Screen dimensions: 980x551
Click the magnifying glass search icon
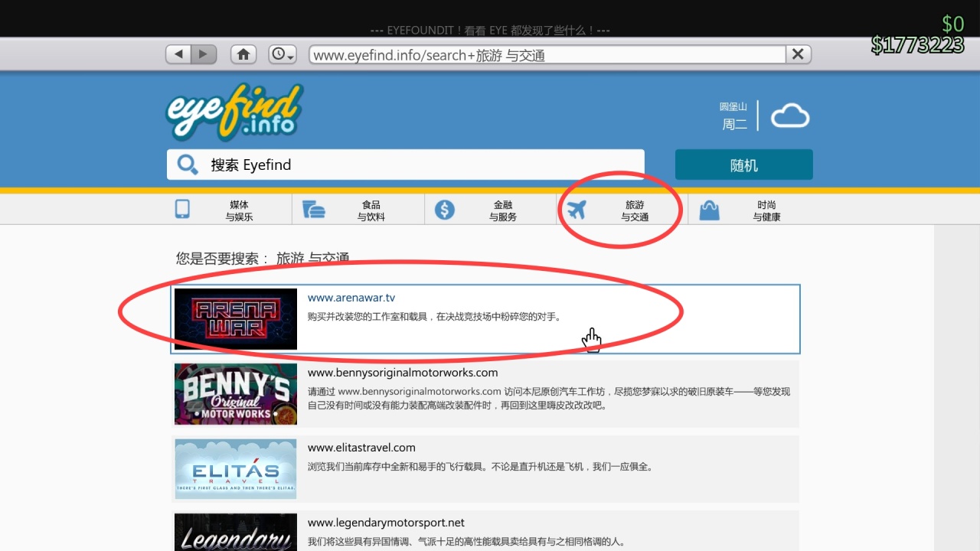point(188,165)
